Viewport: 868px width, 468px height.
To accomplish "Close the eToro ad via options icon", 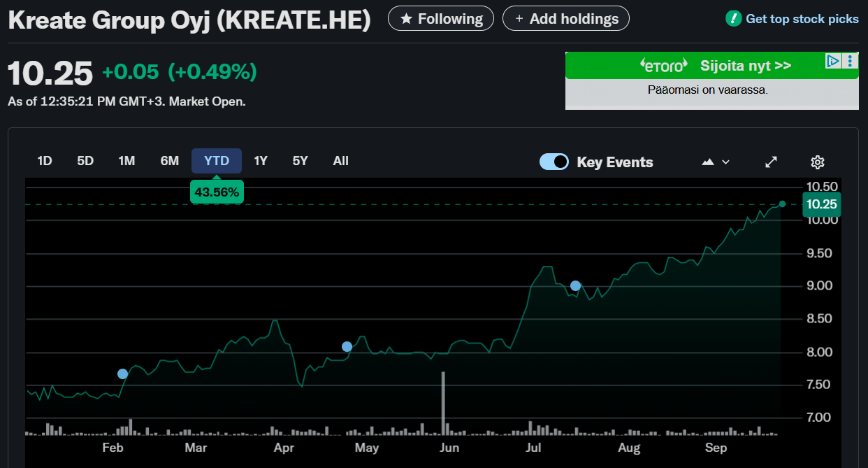I will 850,61.
